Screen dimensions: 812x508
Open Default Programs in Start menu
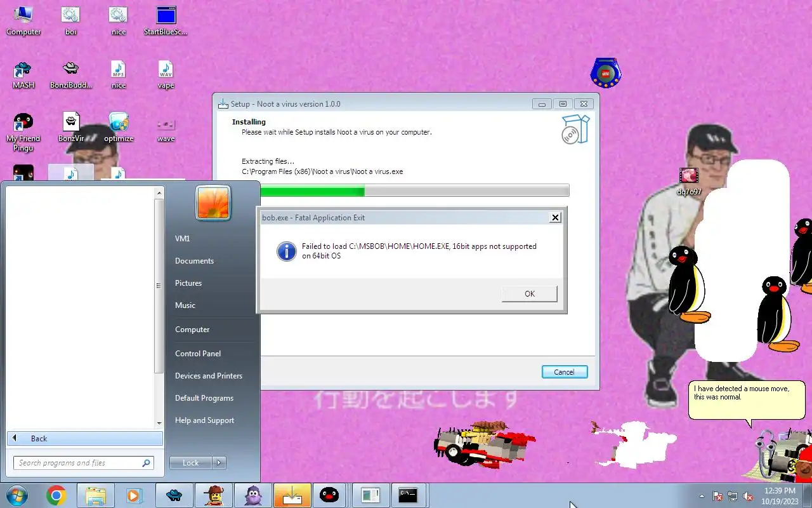(x=204, y=398)
